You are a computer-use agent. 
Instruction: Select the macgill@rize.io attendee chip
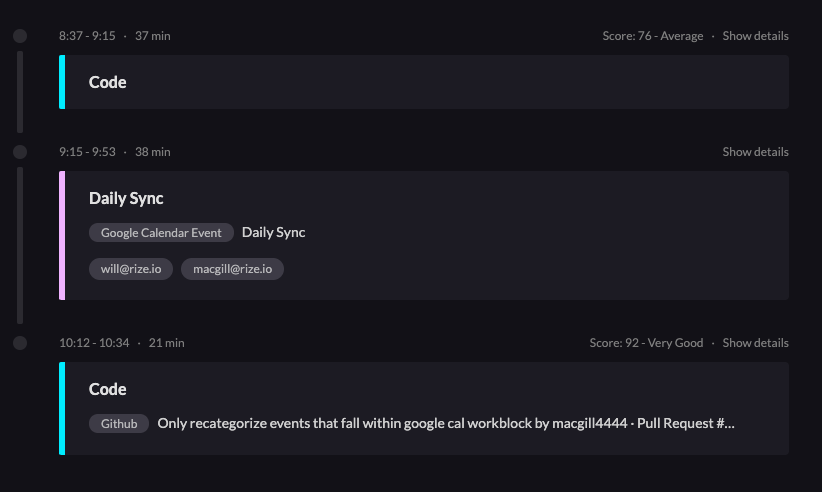[232, 269]
